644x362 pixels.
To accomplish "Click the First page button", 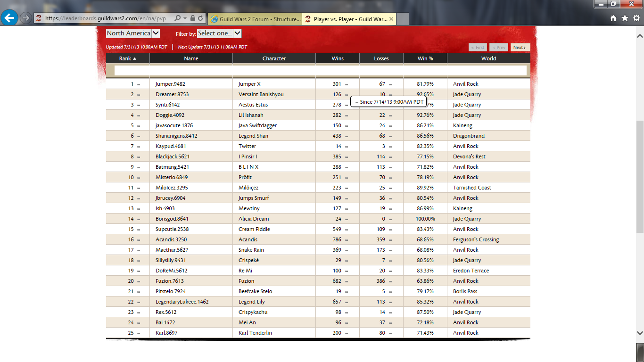I will [478, 47].
